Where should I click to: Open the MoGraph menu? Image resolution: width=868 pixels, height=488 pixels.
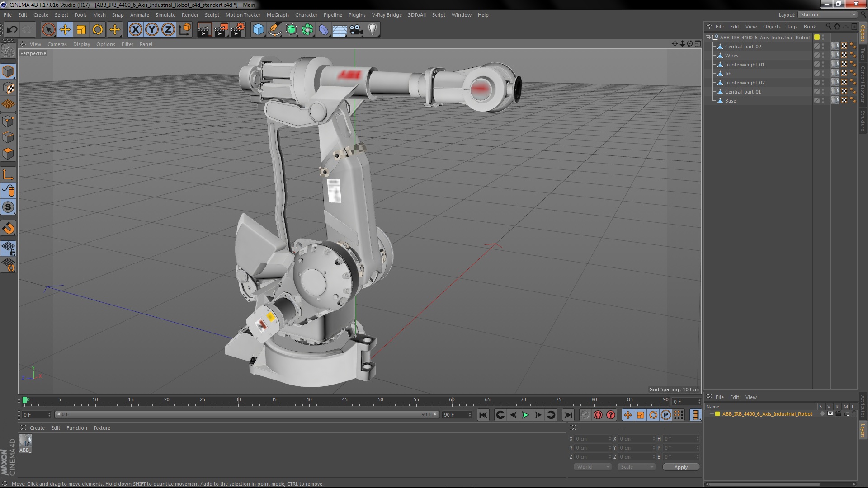[278, 15]
